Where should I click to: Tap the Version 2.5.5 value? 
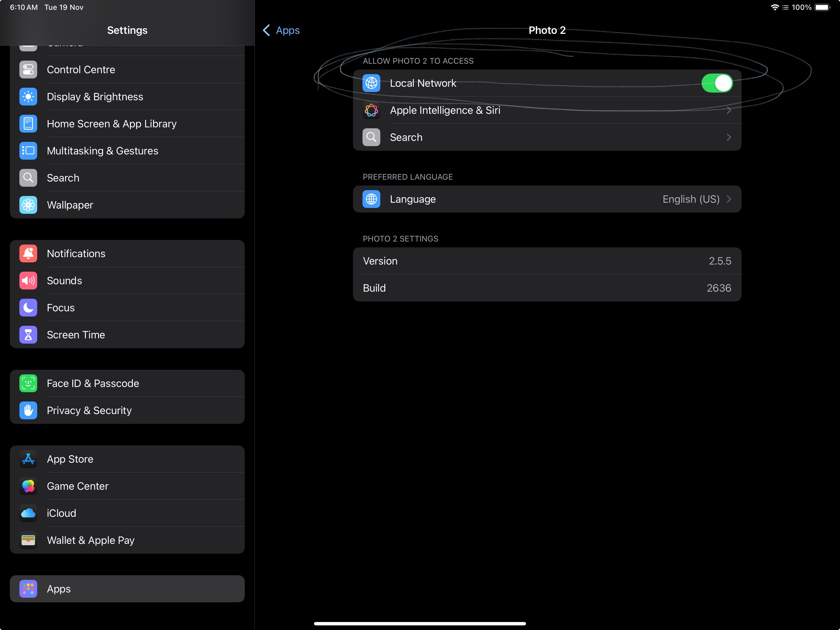[x=719, y=261]
